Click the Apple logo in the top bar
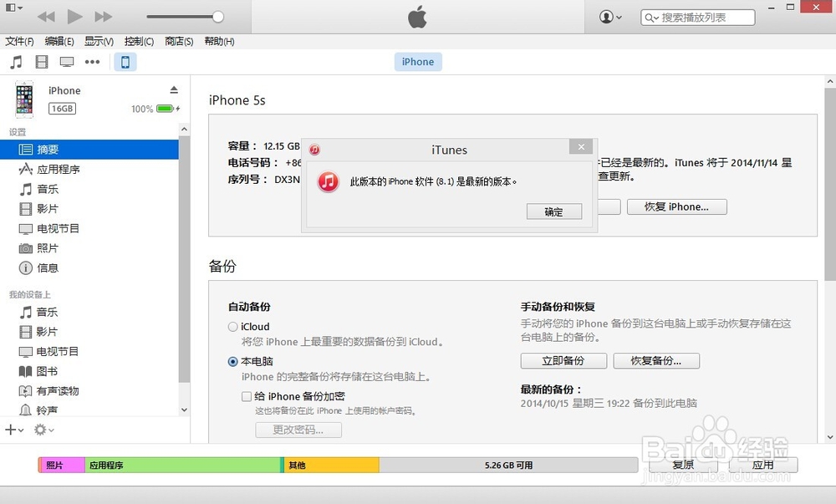 (x=417, y=17)
